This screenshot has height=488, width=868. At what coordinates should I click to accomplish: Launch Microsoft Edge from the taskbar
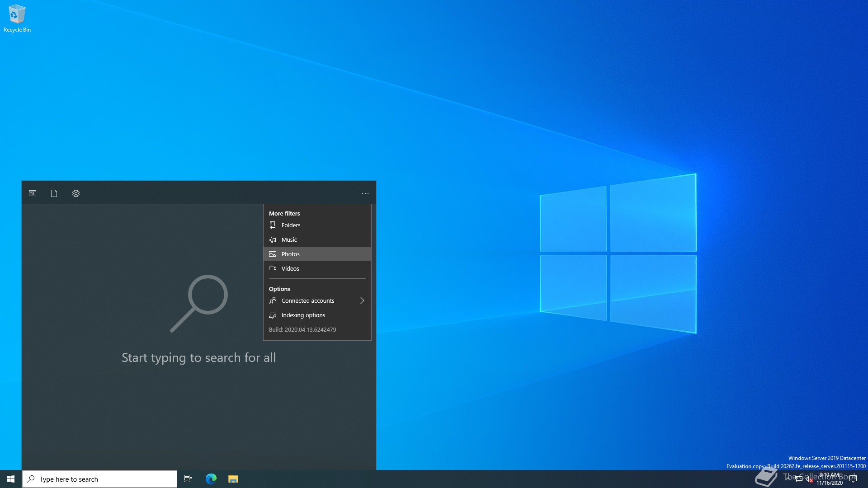click(x=211, y=479)
